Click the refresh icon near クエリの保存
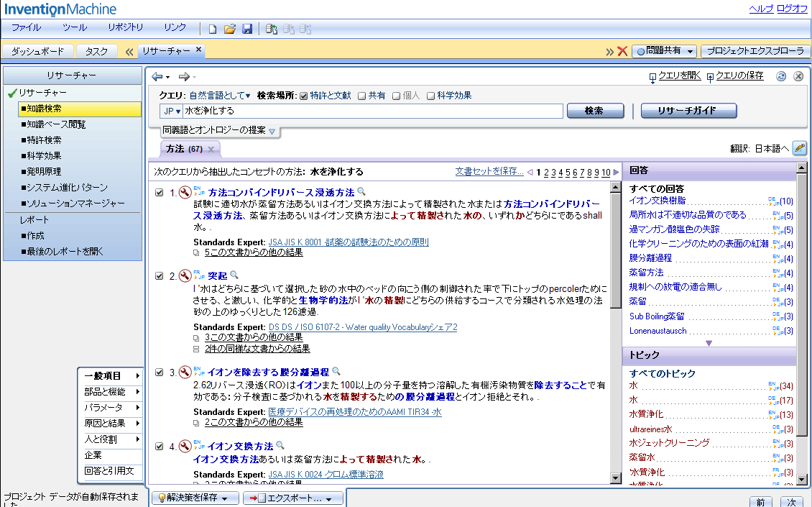This screenshot has width=812, height=507. click(781, 76)
